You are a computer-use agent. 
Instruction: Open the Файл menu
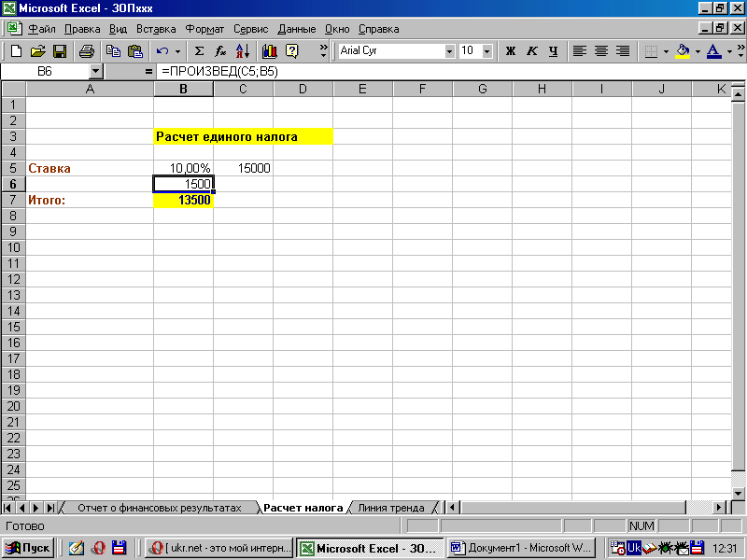42,29
